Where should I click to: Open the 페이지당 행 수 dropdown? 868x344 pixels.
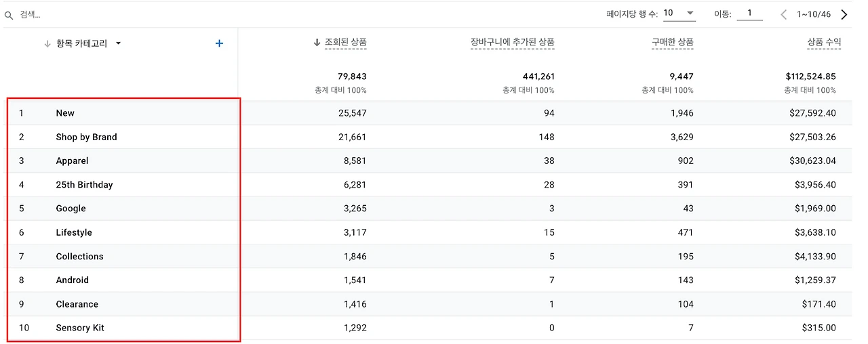click(679, 14)
